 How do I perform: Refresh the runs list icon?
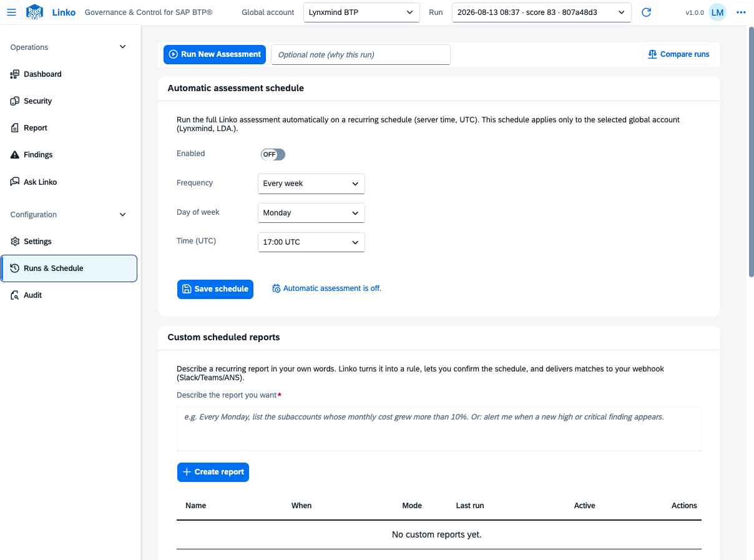[x=647, y=12]
